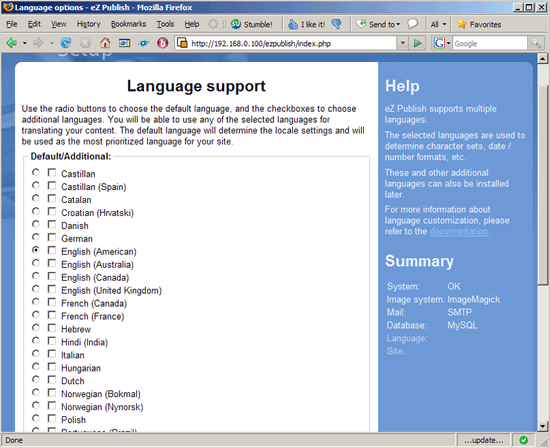Open Favorites via the star icon
550x448 pixels.
[x=462, y=24]
